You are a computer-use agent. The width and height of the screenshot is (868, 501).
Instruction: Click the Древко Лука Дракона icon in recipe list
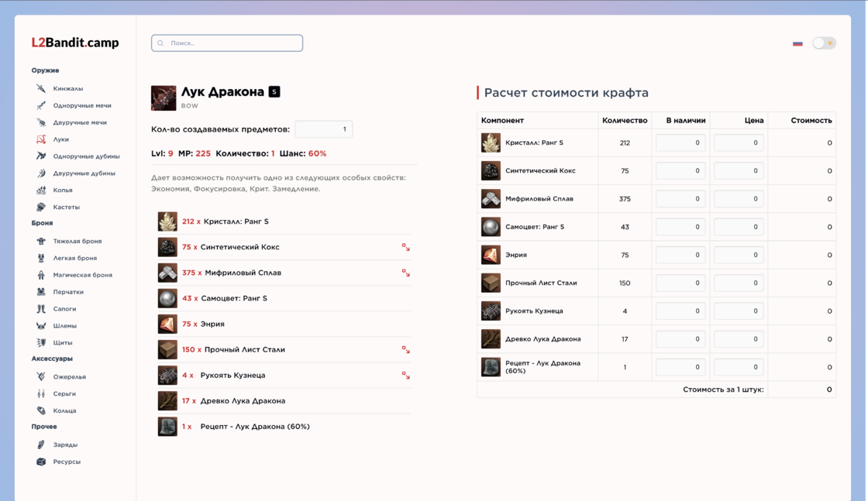pos(167,401)
